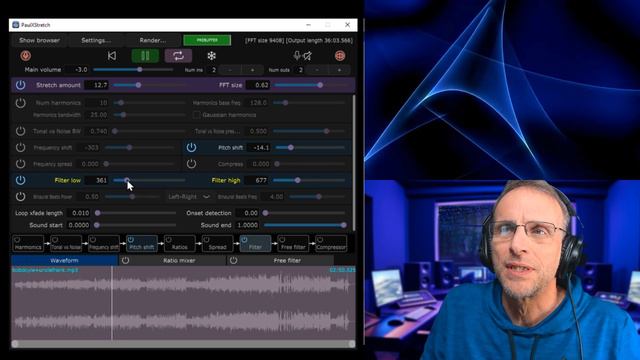Viewport: 640px width, 360px height.
Task: Click the Stretch amount slider handle
Action: point(138,85)
